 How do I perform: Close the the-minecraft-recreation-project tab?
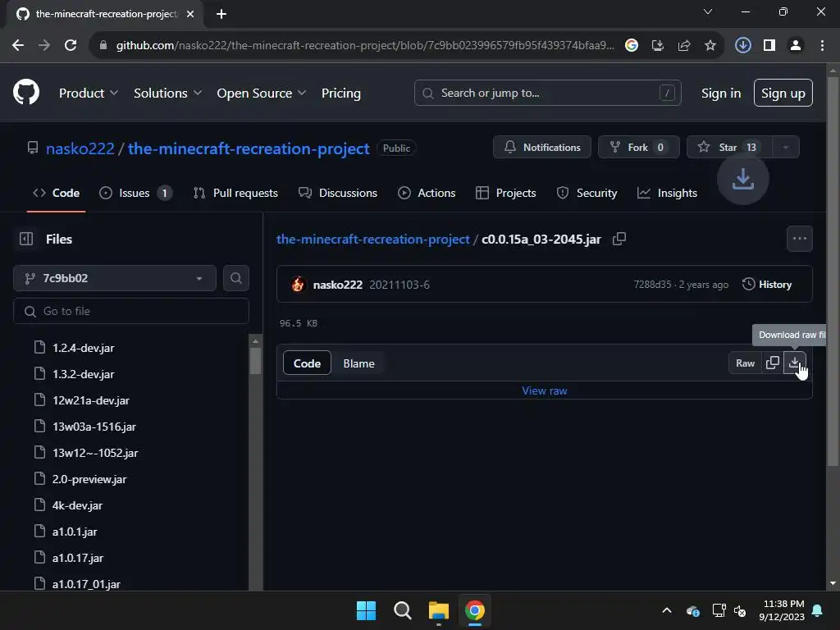pyautogui.click(x=190, y=14)
